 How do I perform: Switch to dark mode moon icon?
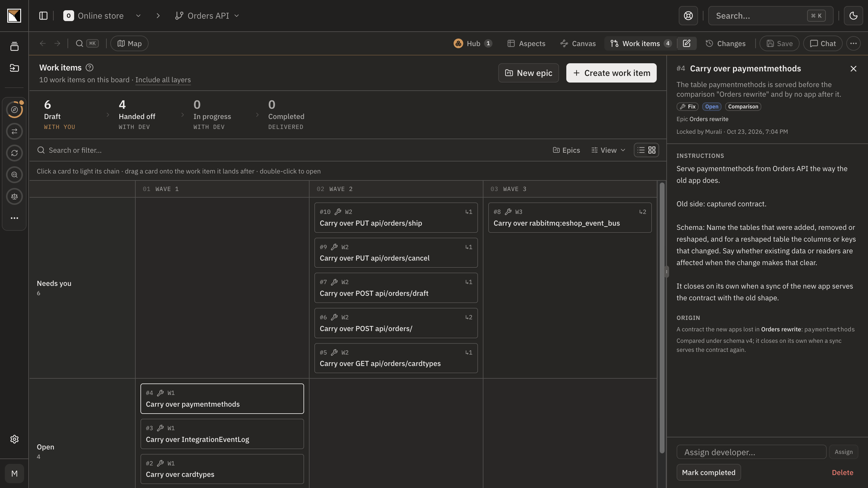click(853, 16)
